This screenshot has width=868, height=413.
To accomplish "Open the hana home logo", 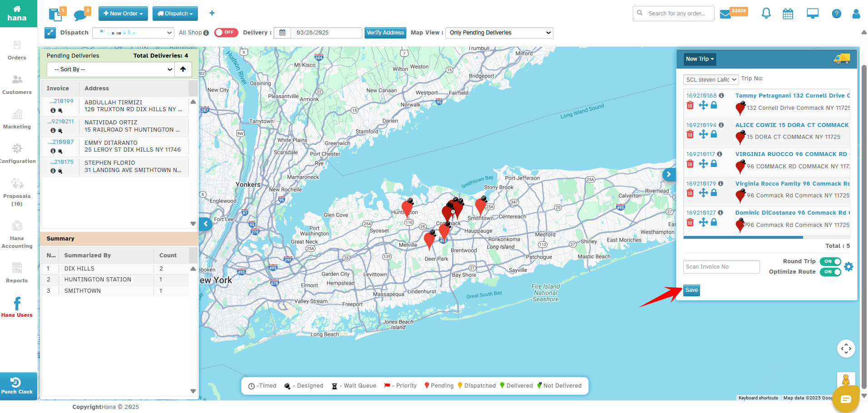I will (17, 13).
